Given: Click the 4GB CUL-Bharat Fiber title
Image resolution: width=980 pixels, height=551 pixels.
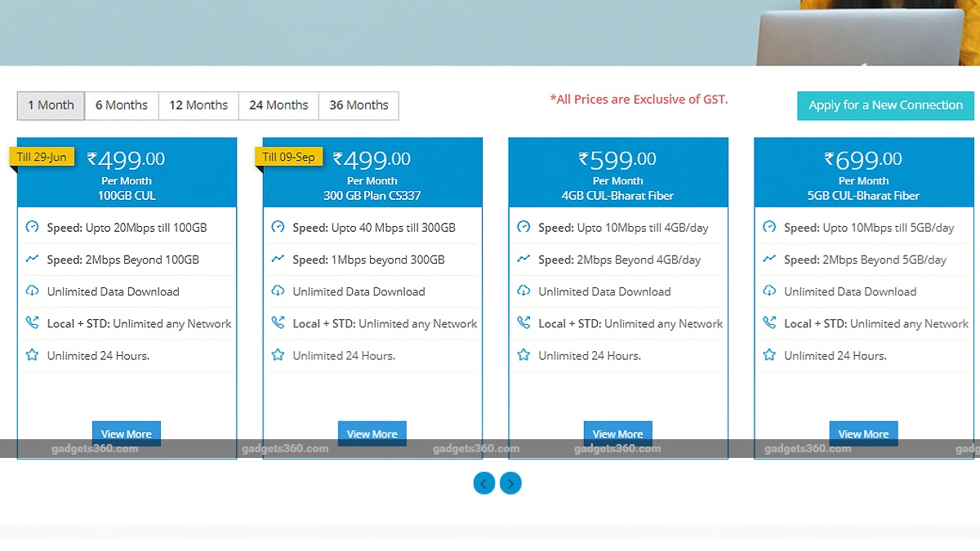Looking at the screenshot, I should coord(618,196).
